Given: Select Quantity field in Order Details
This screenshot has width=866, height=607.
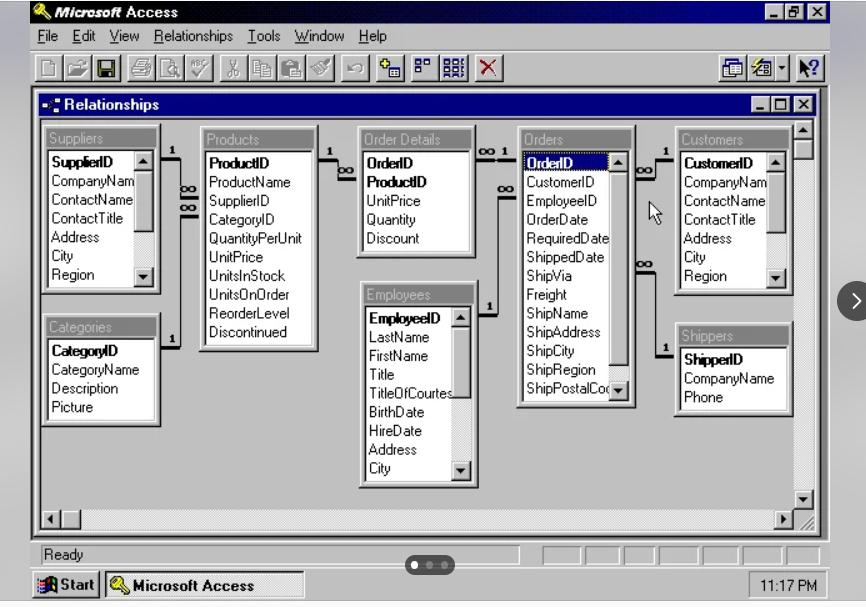Looking at the screenshot, I should click(x=391, y=220).
